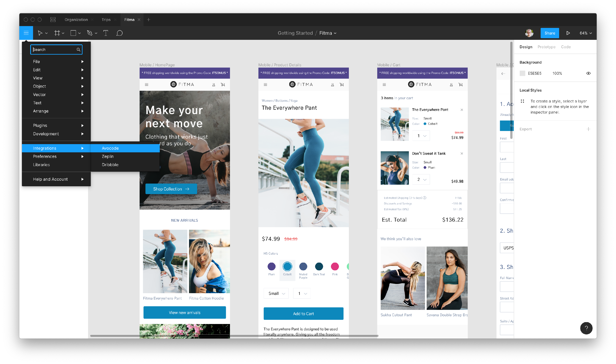Screen dimensions: 616x364
Task: Choose Dribbble integration
Action: (x=125, y=165)
